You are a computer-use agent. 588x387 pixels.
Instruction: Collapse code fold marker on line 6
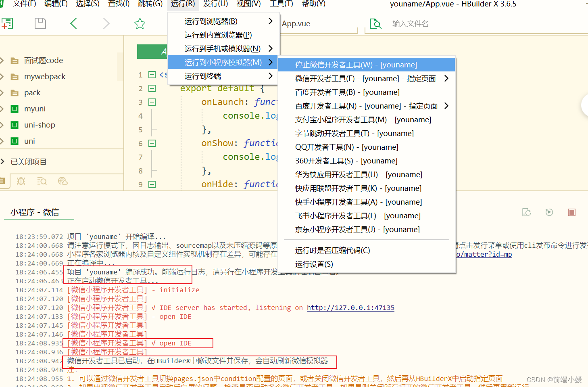pos(152,143)
